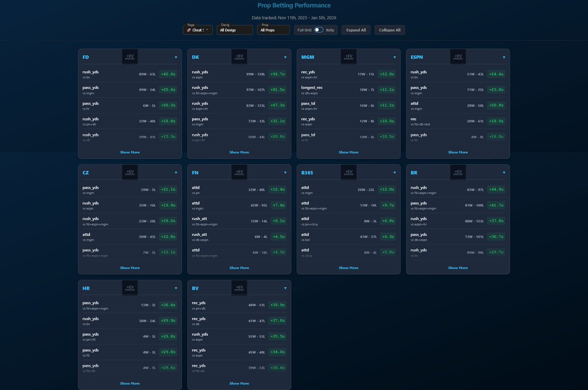
Task: Show more rows in the B365 card
Action: [348, 268]
